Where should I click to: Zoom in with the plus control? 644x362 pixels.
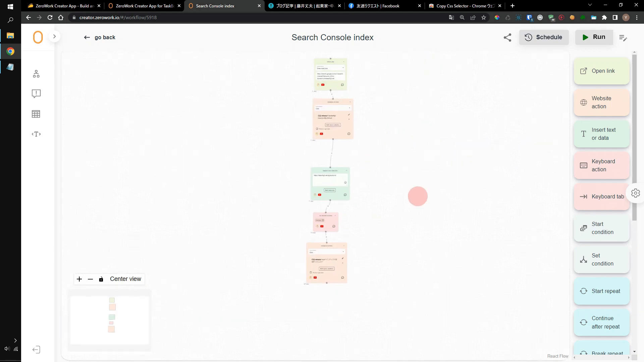(x=79, y=279)
